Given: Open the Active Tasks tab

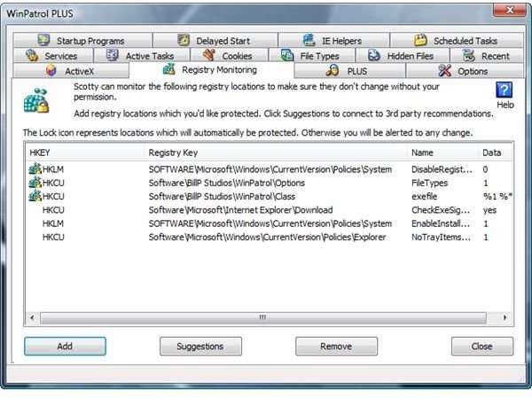Looking at the screenshot, I should click(x=142, y=56).
